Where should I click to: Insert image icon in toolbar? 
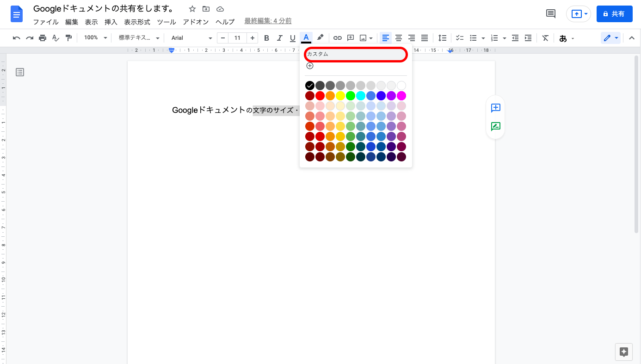pyautogui.click(x=363, y=38)
